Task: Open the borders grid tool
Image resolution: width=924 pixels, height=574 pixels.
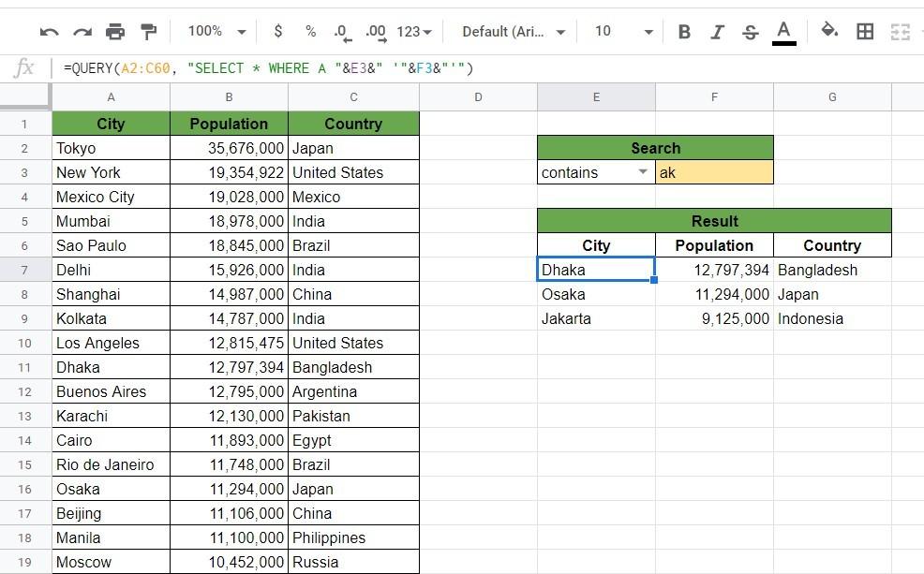Action: (865, 32)
